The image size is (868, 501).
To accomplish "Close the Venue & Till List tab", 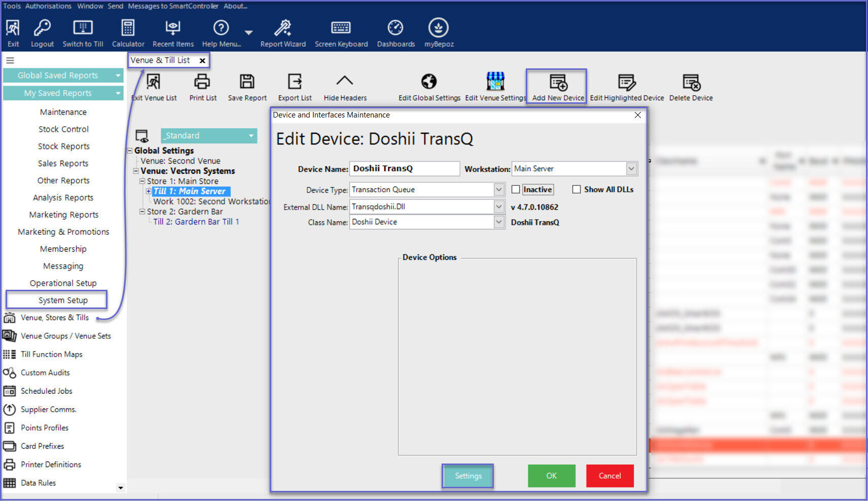I will pyautogui.click(x=202, y=61).
